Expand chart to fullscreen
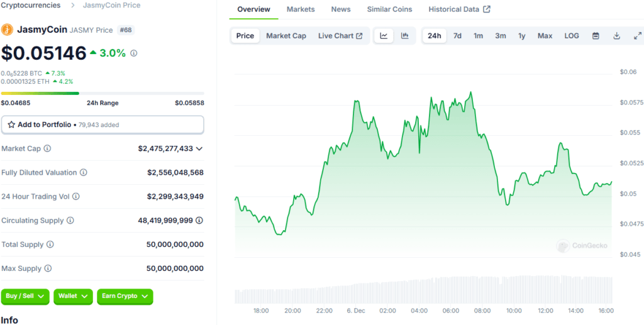The width and height of the screenshot is (644, 325). pos(638,36)
